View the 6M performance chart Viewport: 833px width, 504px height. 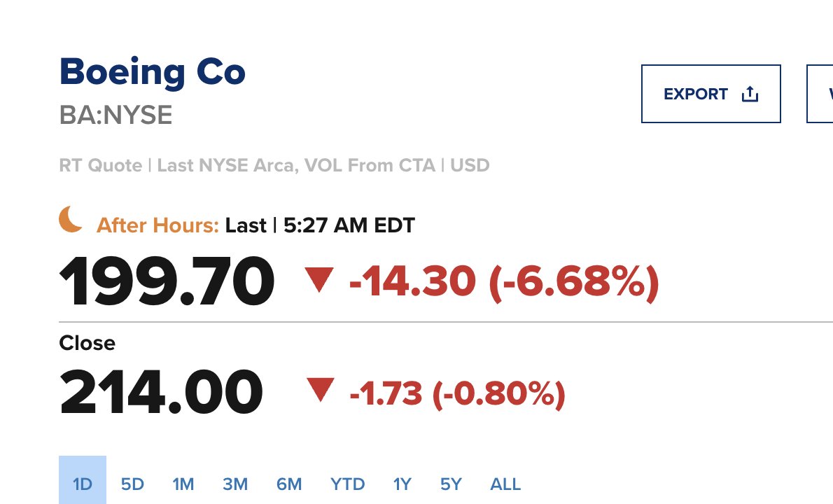coord(288,484)
